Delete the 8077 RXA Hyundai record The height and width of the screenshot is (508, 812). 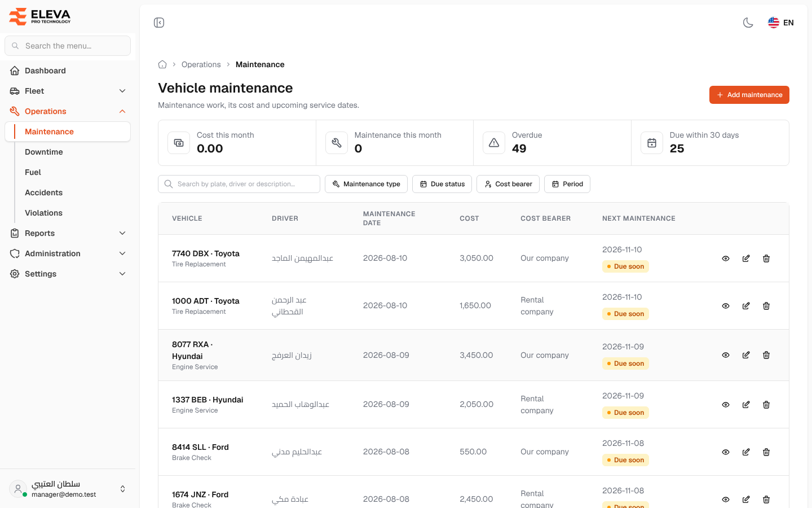click(766, 355)
